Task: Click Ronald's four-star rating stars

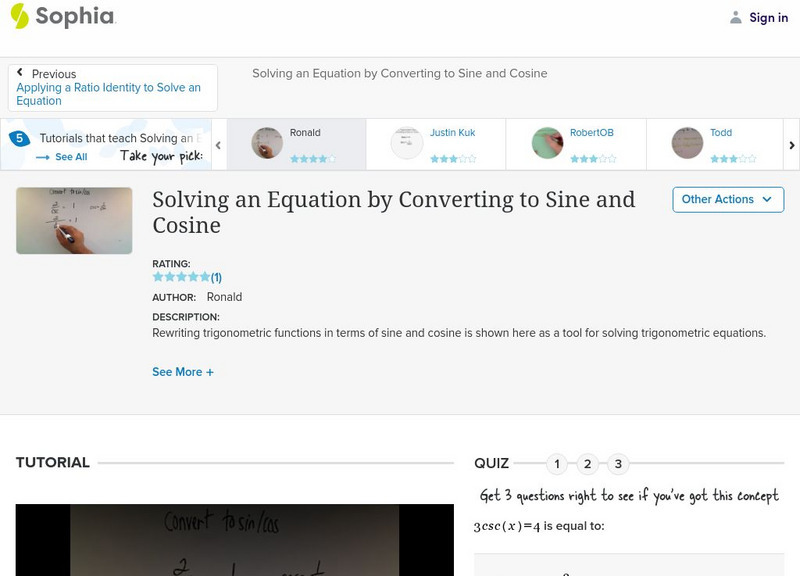Action: (x=311, y=156)
